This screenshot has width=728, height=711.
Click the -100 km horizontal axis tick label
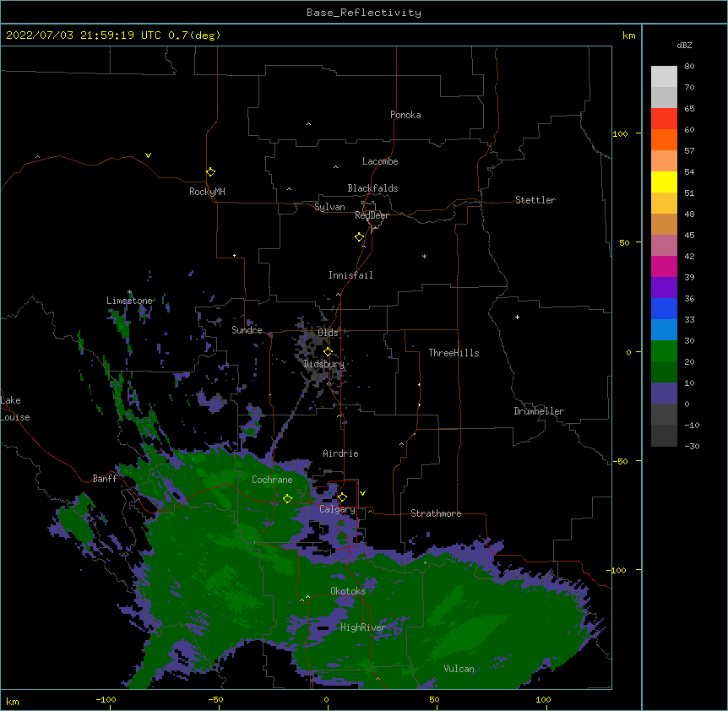pyautogui.click(x=106, y=699)
